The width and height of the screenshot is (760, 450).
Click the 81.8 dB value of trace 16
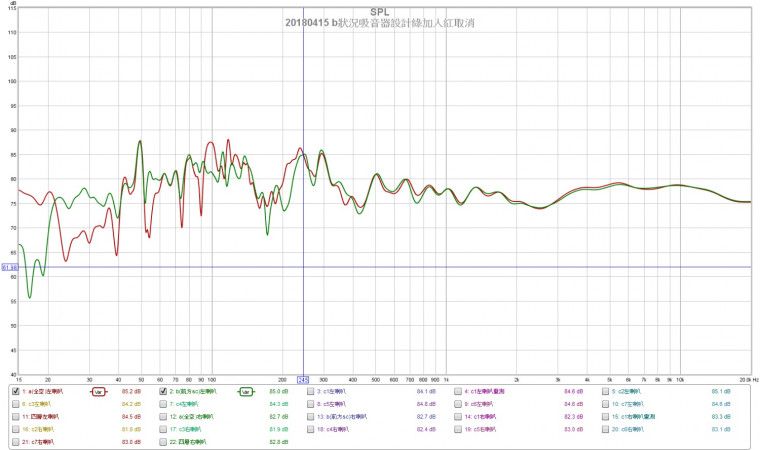(131, 429)
